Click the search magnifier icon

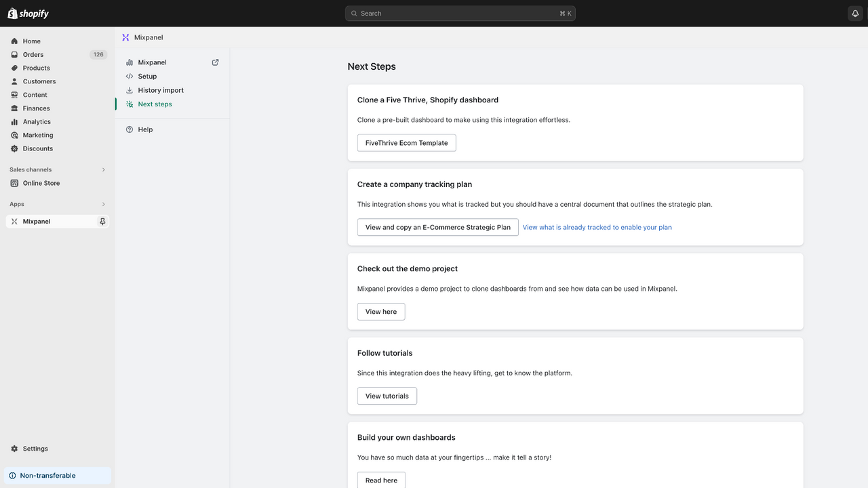[x=354, y=14]
